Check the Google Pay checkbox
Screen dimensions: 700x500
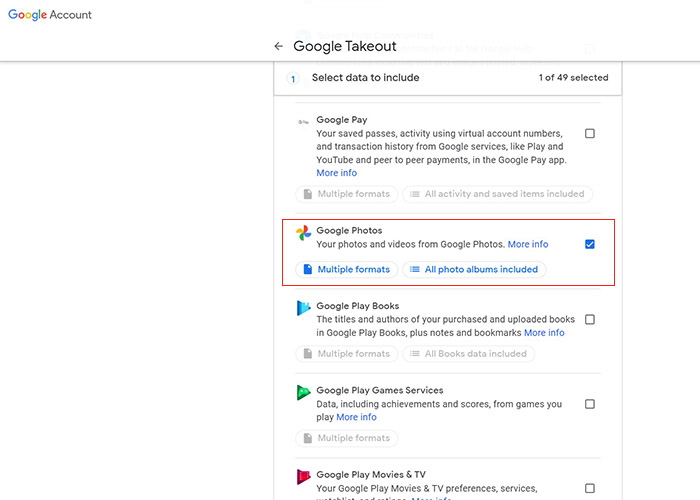coord(590,133)
